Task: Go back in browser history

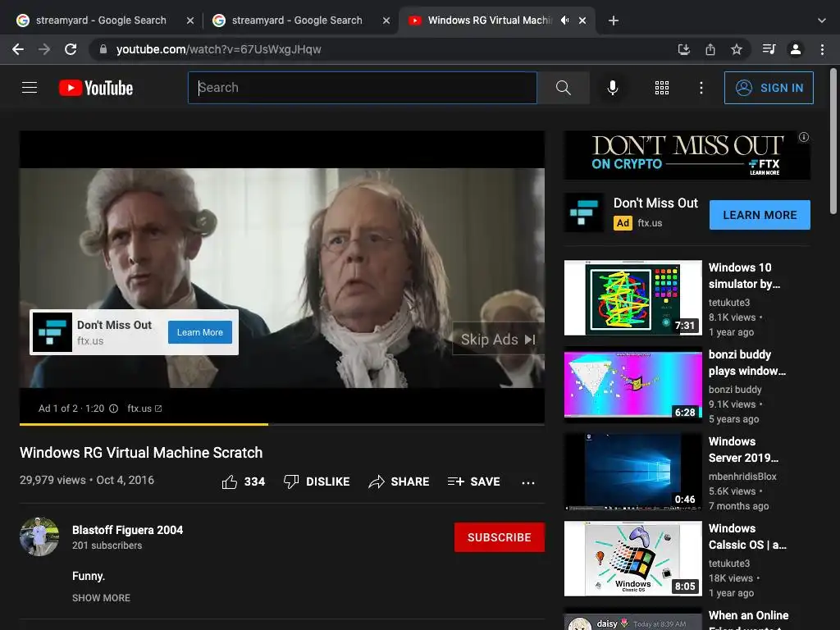Action: pyautogui.click(x=18, y=49)
